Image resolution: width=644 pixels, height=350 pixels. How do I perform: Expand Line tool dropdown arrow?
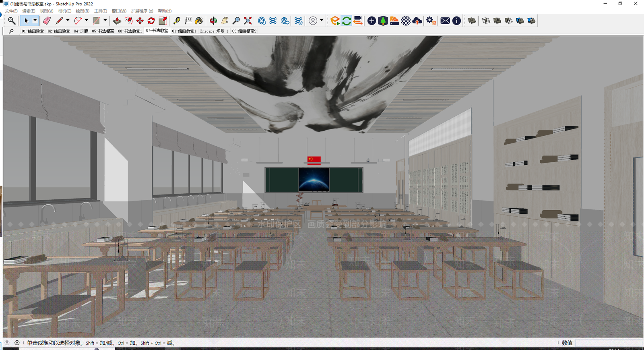pos(68,21)
